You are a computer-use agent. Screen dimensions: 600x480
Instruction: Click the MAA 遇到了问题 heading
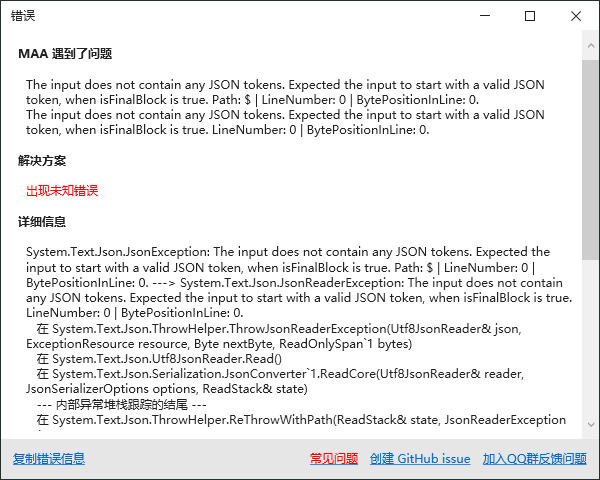65,54
